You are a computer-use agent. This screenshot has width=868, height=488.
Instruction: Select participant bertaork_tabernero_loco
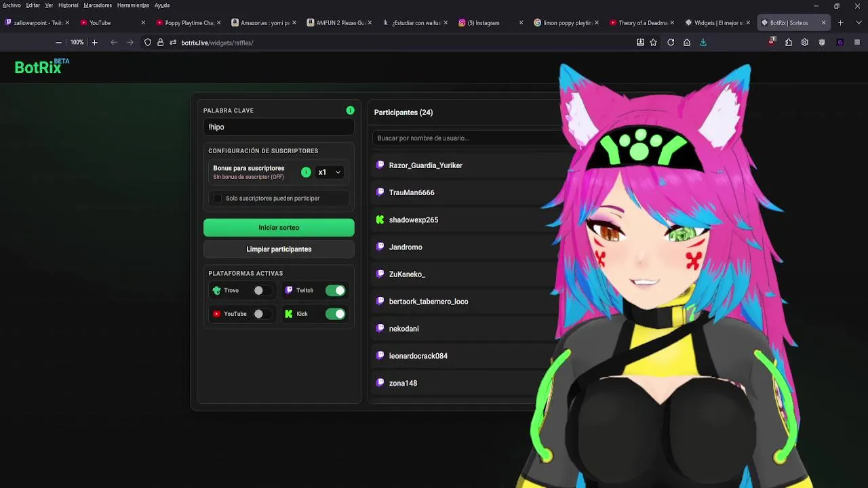click(429, 302)
